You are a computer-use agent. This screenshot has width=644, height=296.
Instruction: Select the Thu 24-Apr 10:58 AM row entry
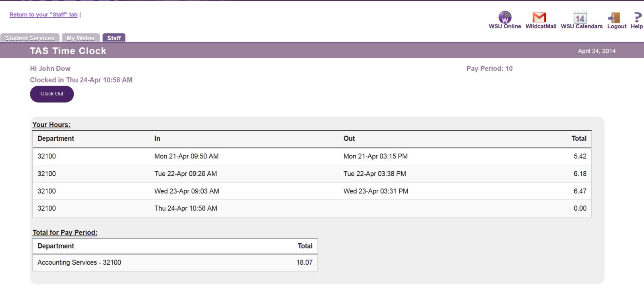[186, 208]
